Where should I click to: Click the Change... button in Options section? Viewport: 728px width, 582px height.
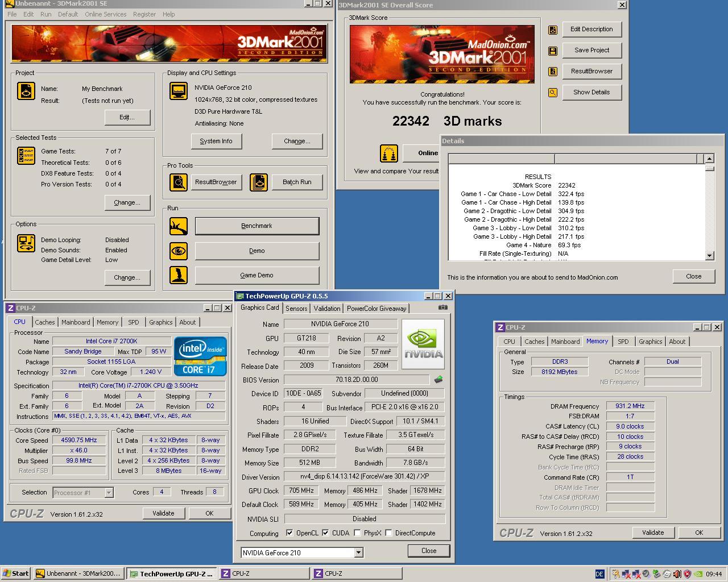[x=127, y=277]
